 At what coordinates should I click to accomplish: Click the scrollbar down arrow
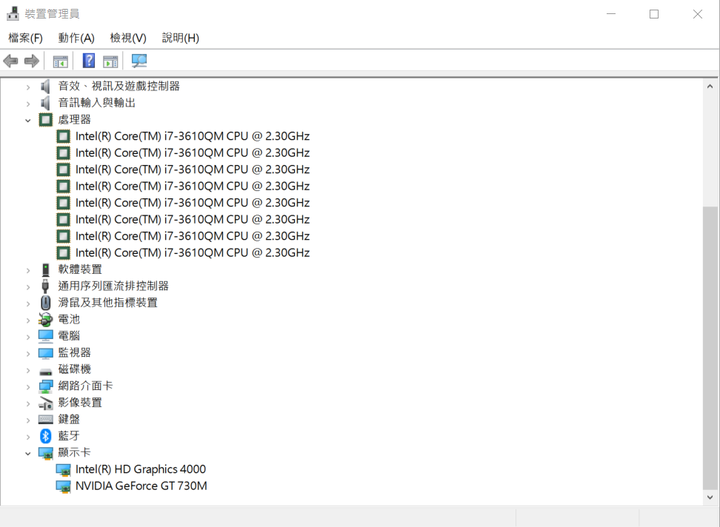710,497
